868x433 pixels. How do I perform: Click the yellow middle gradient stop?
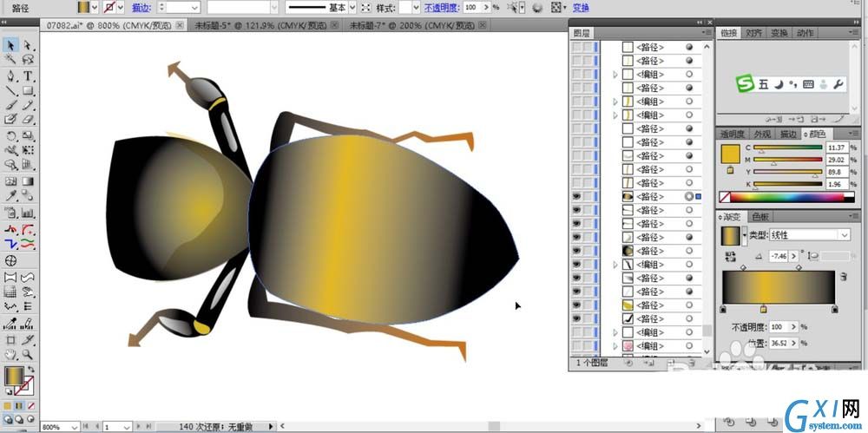tap(763, 309)
